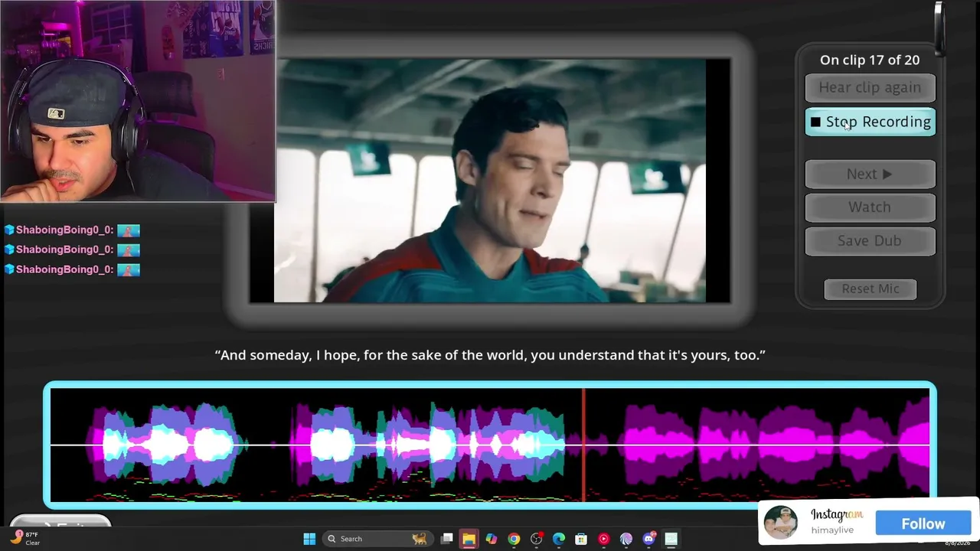The width and height of the screenshot is (980, 551).
Task: Open OBS Studio from the taskbar
Action: point(537,539)
